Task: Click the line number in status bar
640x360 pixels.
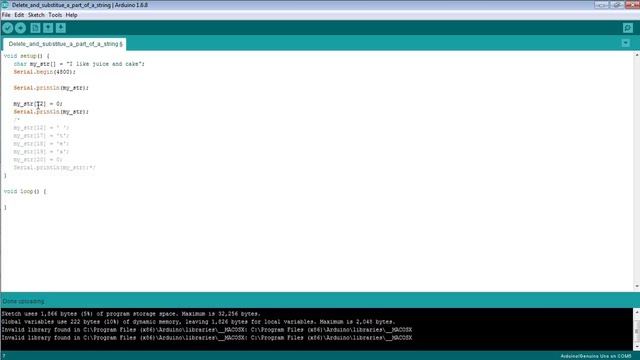Action: click(x=4, y=356)
